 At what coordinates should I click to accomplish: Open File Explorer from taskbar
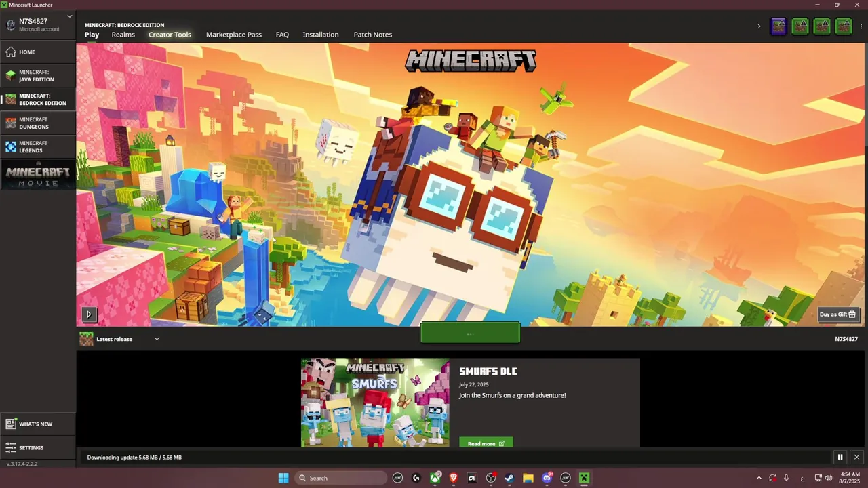coord(528,478)
